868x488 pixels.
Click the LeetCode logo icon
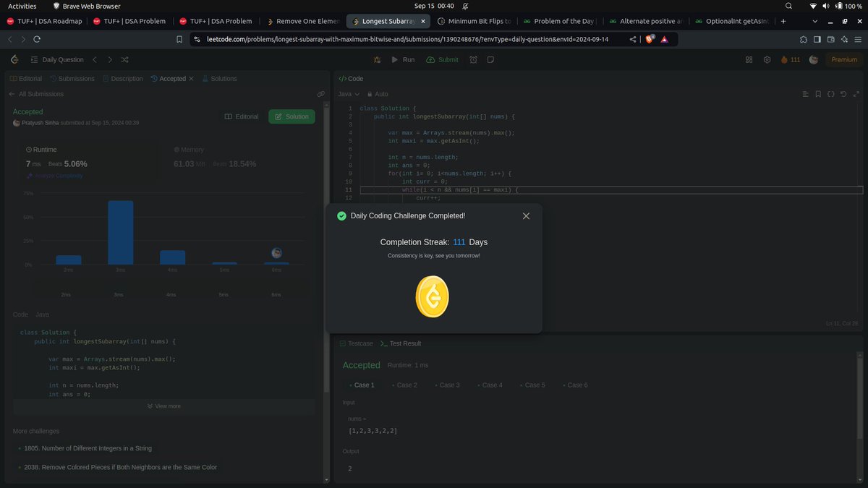tap(14, 59)
